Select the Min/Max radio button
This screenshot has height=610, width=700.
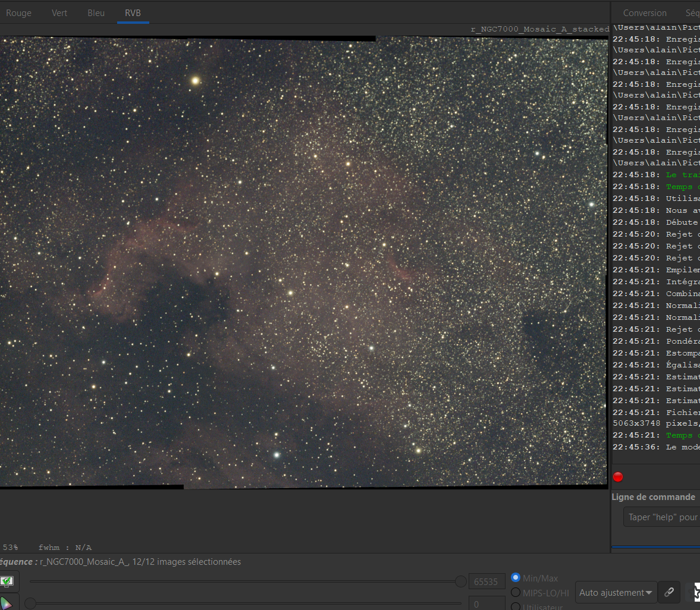tap(516, 577)
